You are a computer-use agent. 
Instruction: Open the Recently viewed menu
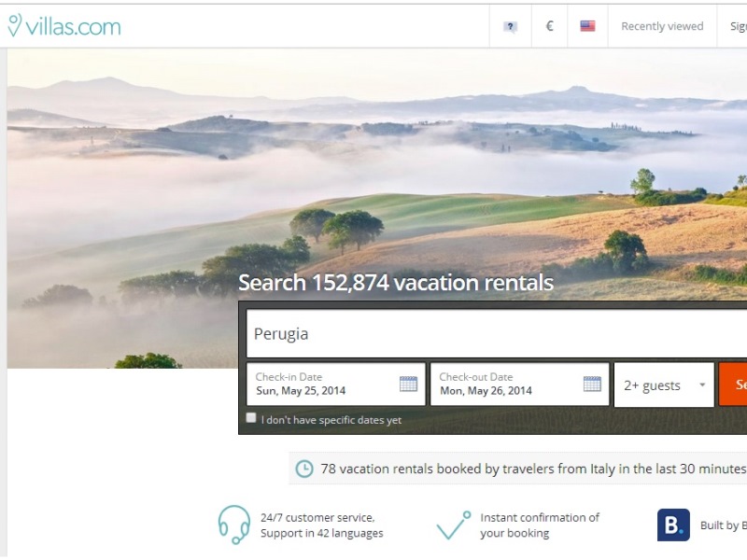click(662, 26)
